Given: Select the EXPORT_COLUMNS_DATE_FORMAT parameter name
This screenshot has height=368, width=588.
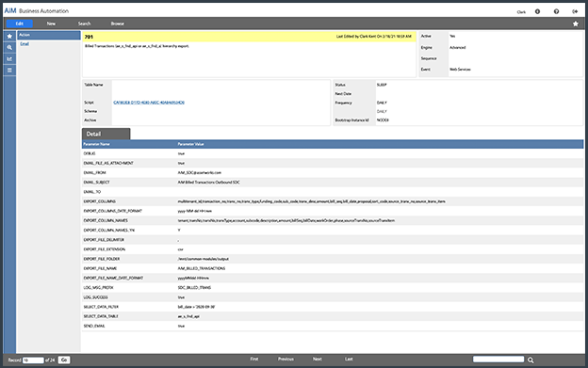Looking at the screenshot, I should click(112, 211).
